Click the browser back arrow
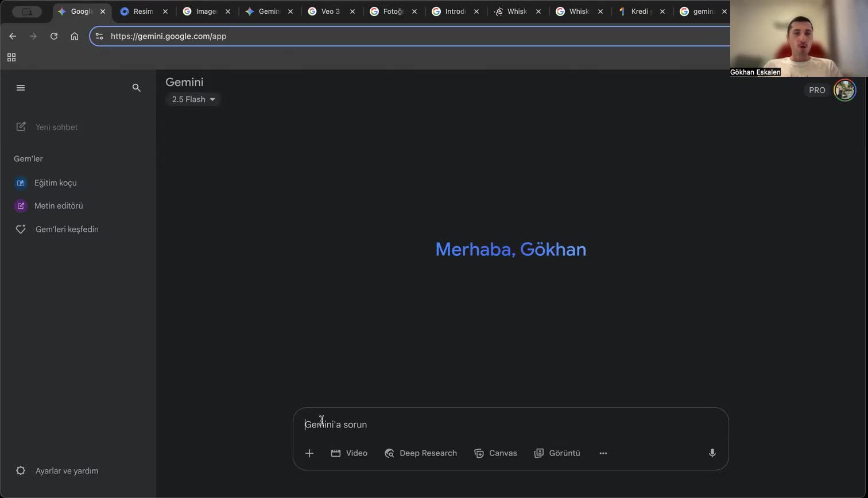The height and width of the screenshot is (498, 868). point(13,36)
